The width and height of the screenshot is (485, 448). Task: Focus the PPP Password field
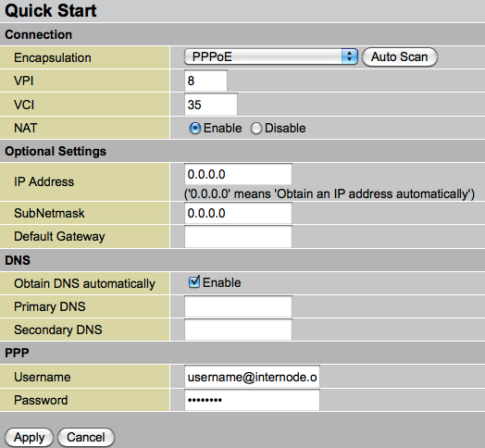click(252, 400)
